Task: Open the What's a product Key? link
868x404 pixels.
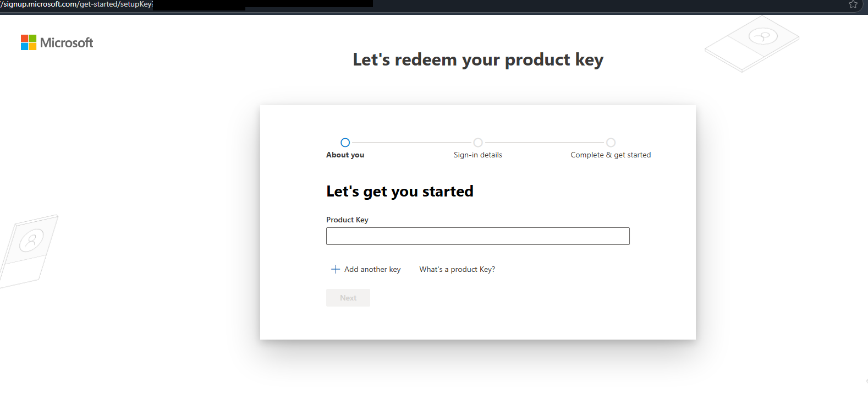Action: tap(457, 269)
